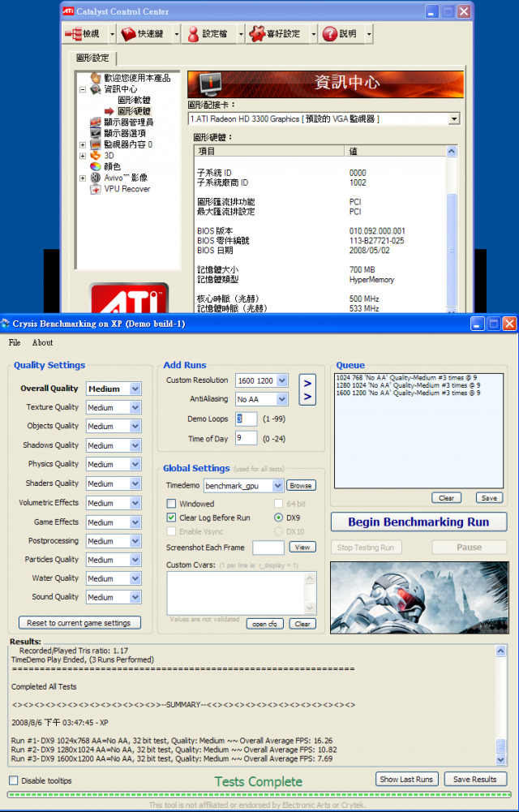Select 圖形硬體 in the tree
The image size is (519, 812).
pyautogui.click(x=134, y=111)
